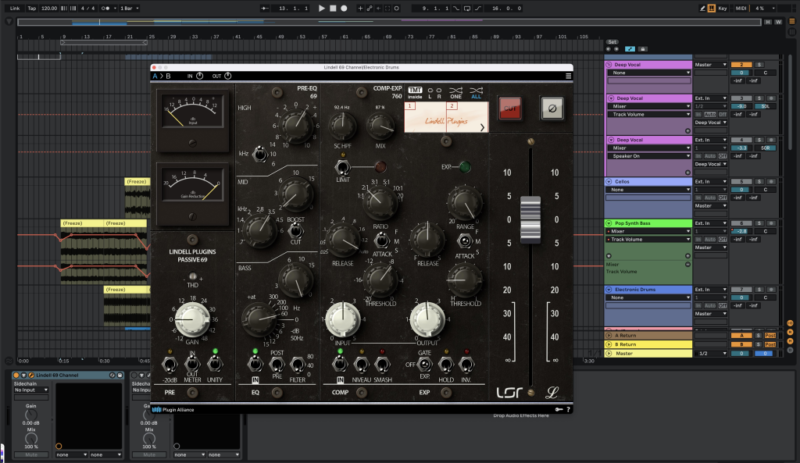Open the Sidechain No Input dropdown
Screen dimensions: 800x463
tap(33, 392)
